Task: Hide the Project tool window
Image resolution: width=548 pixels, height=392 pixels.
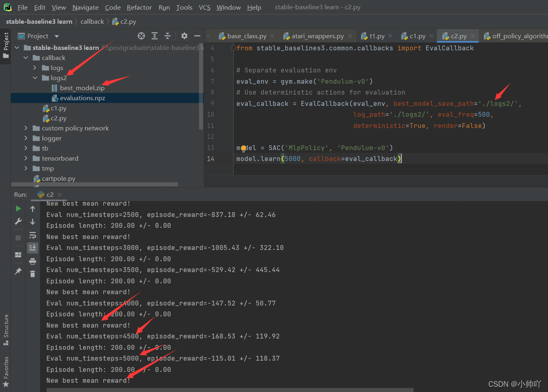Action: 197,36
